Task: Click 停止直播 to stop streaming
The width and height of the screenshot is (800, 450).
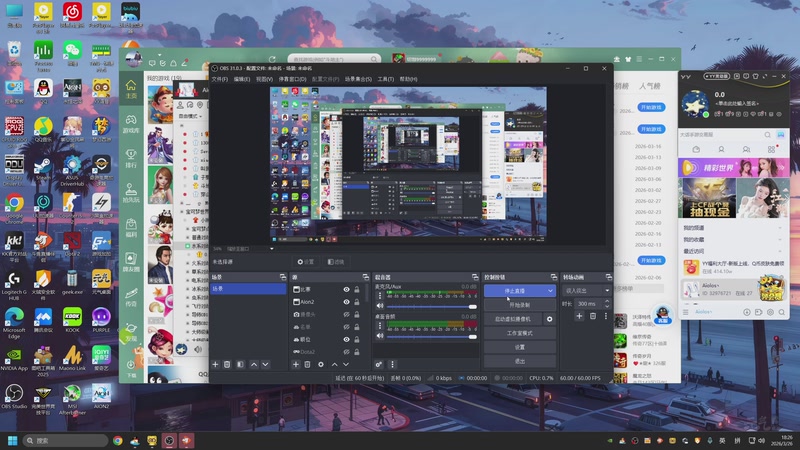Action: [515, 291]
